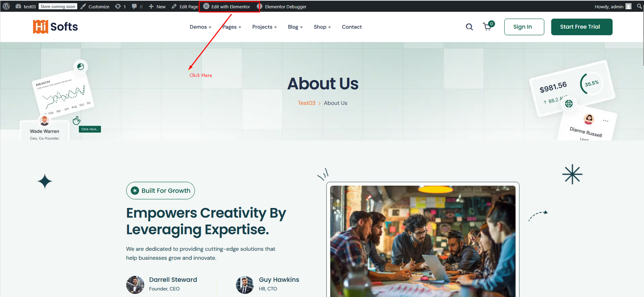Screen dimensions: 644x297
Task: Click Edit with Elementor in admin bar
Action: pyautogui.click(x=230, y=7)
